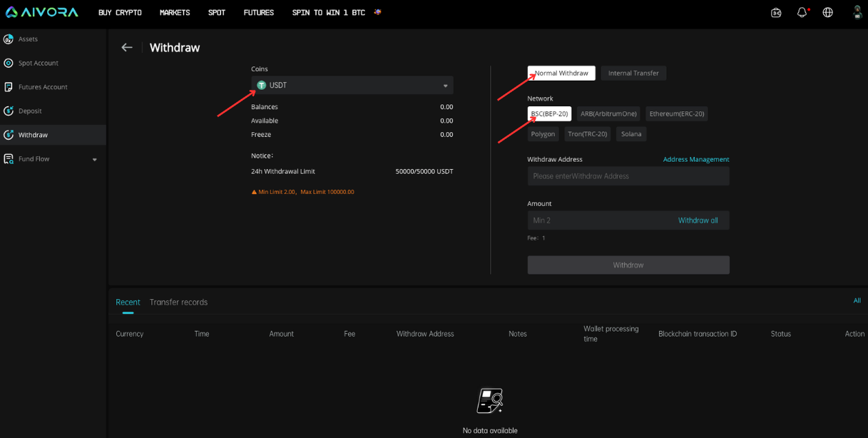Image resolution: width=868 pixels, height=438 pixels.
Task: Open the USDT coins dropdown
Action: pyautogui.click(x=352, y=86)
